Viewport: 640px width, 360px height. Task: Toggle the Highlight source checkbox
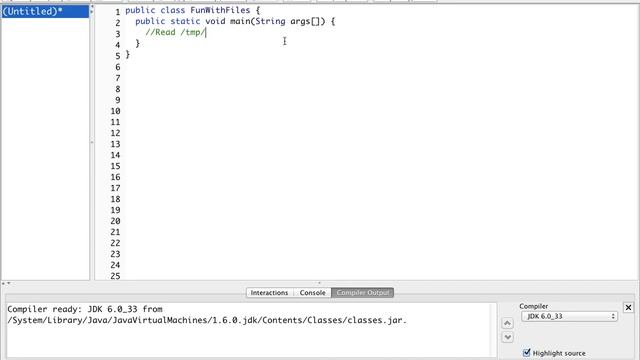point(527,352)
